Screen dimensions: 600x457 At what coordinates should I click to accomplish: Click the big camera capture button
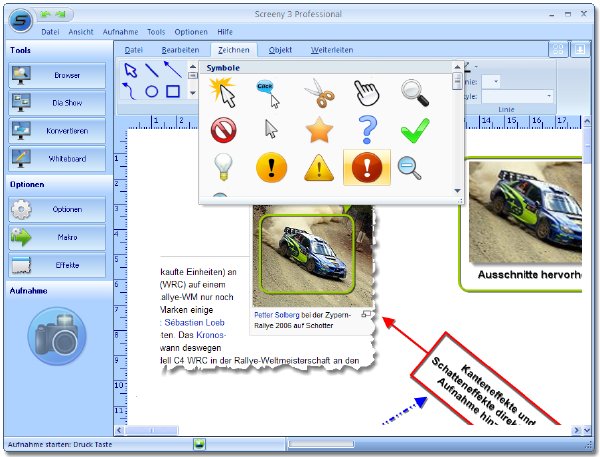point(57,336)
